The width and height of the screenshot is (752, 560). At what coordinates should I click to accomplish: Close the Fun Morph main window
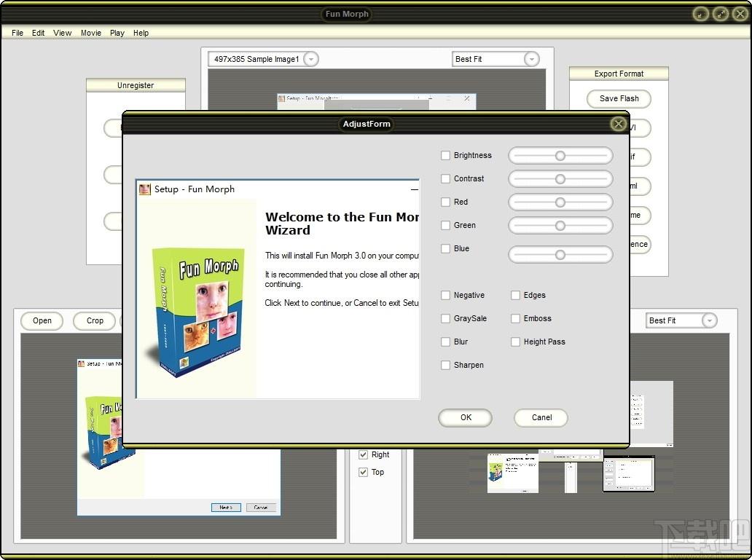point(740,14)
